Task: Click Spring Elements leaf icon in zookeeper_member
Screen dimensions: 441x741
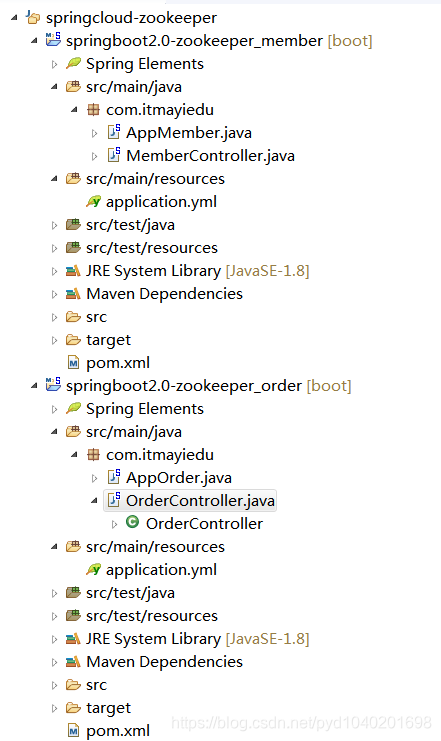Action: [73, 63]
